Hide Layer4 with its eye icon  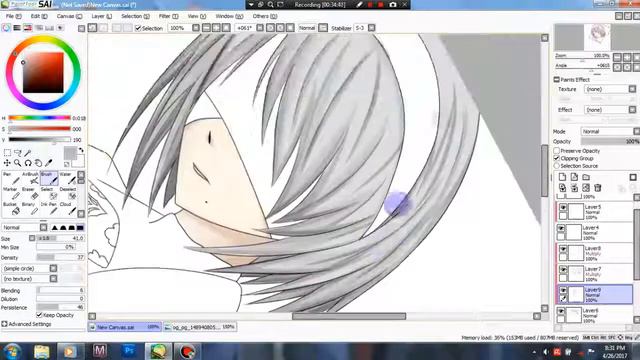561,229
